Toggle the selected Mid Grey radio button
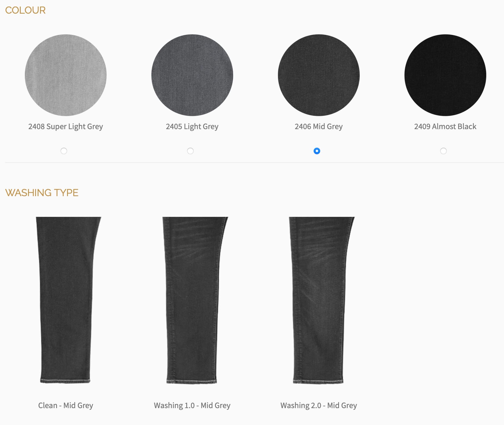 pyautogui.click(x=317, y=151)
